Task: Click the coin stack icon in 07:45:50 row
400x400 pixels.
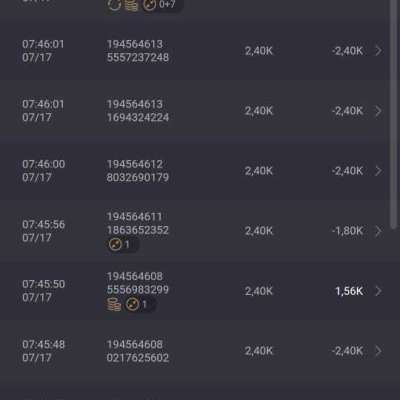Action: pyautogui.click(x=113, y=304)
